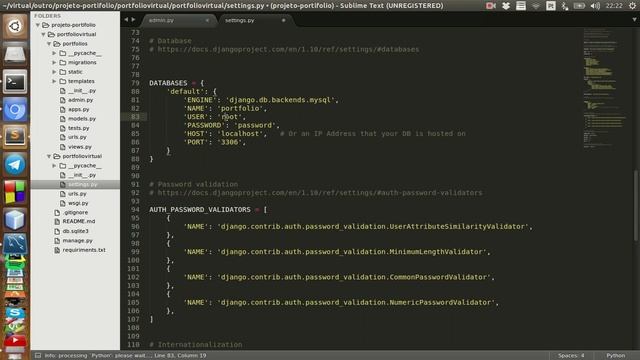Open .gitignore in the sidebar

(75, 213)
